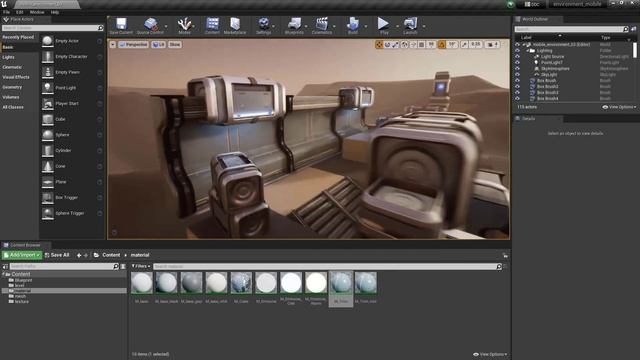Click the Play toolbar icon

tap(383, 24)
